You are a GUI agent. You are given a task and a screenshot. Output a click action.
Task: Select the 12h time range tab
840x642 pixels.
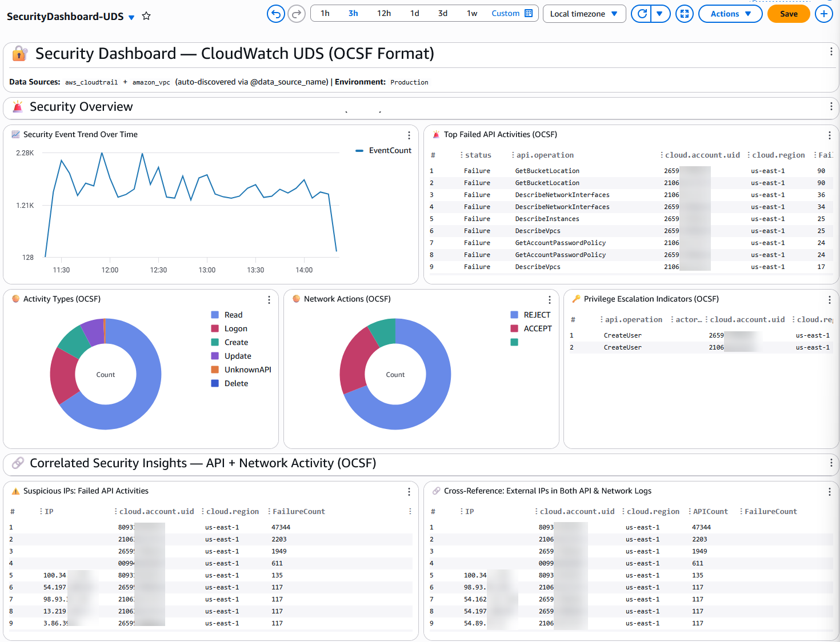click(x=383, y=13)
